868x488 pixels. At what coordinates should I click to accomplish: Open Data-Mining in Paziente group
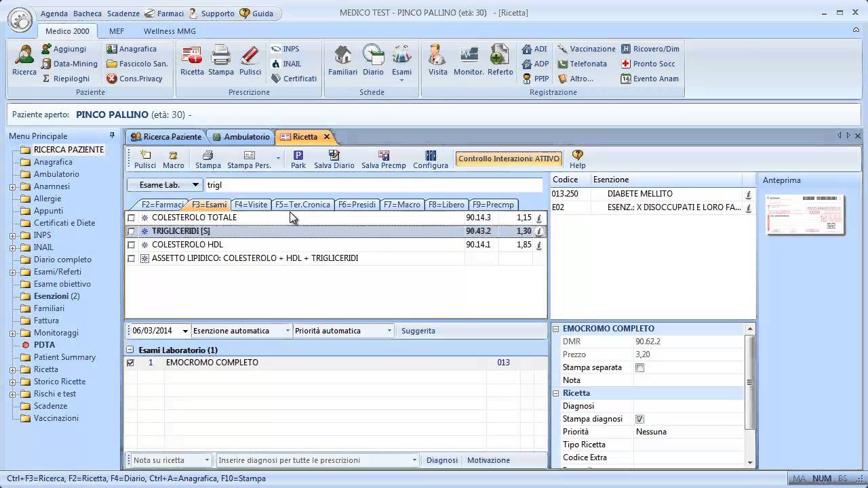tap(69, 64)
